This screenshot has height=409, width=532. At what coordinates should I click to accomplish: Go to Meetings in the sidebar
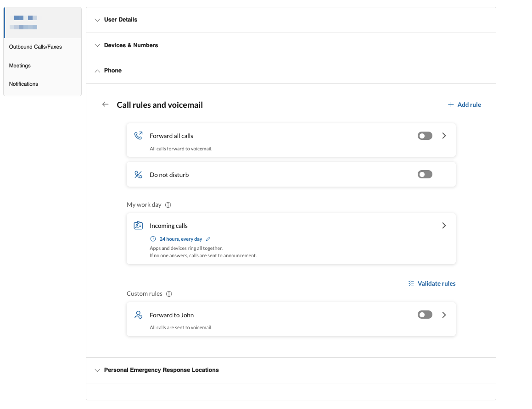pyautogui.click(x=20, y=66)
